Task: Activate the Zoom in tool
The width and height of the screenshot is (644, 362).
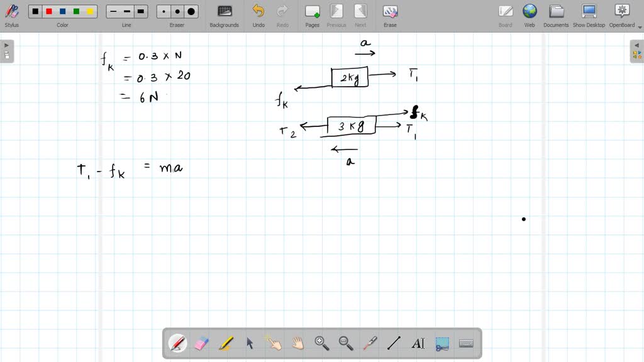Action: (322, 343)
